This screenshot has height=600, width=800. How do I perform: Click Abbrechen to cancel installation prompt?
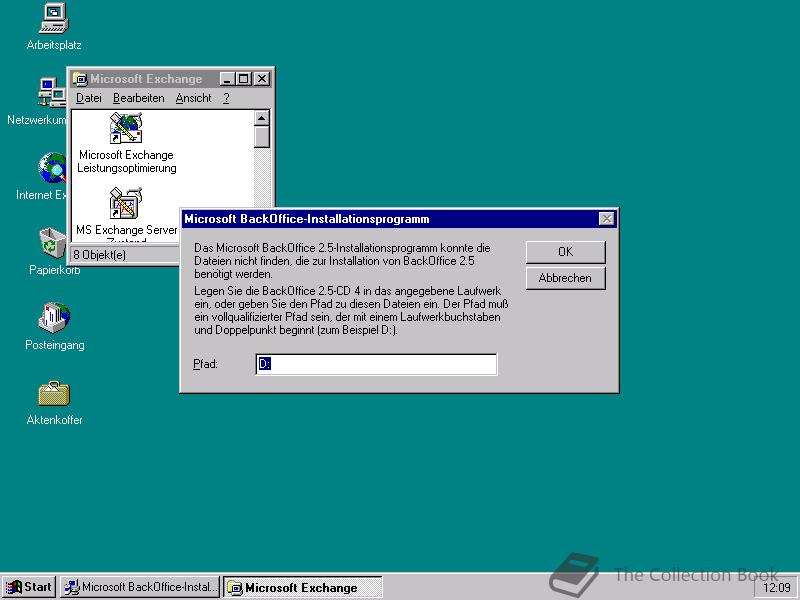tap(565, 278)
